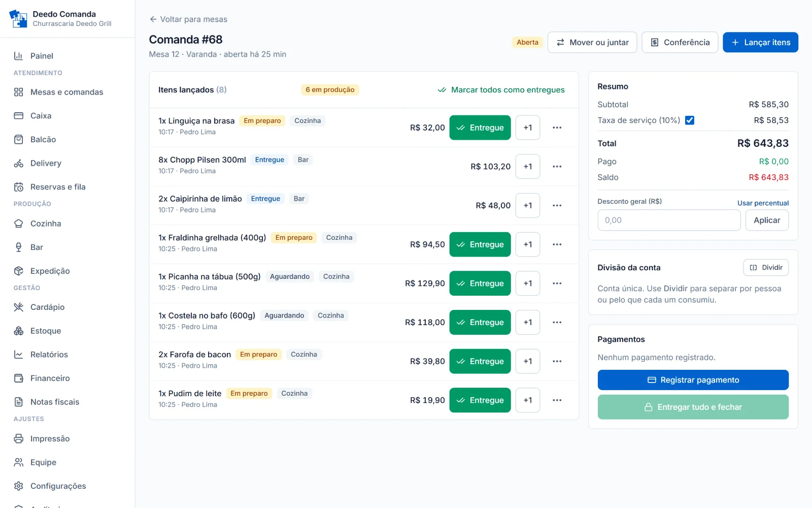Select the Balcão bag icon
This screenshot has width=812, height=508.
[x=19, y=139]
